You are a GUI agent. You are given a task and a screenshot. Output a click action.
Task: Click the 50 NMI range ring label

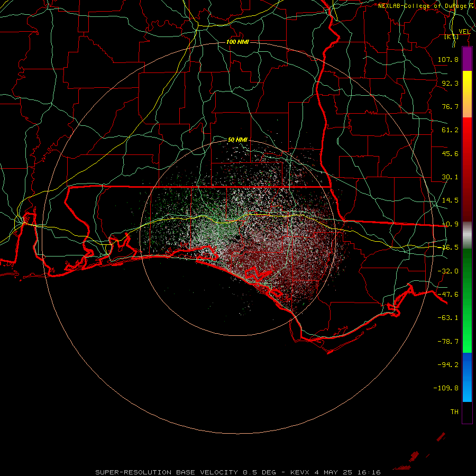[x=237, y=140]
